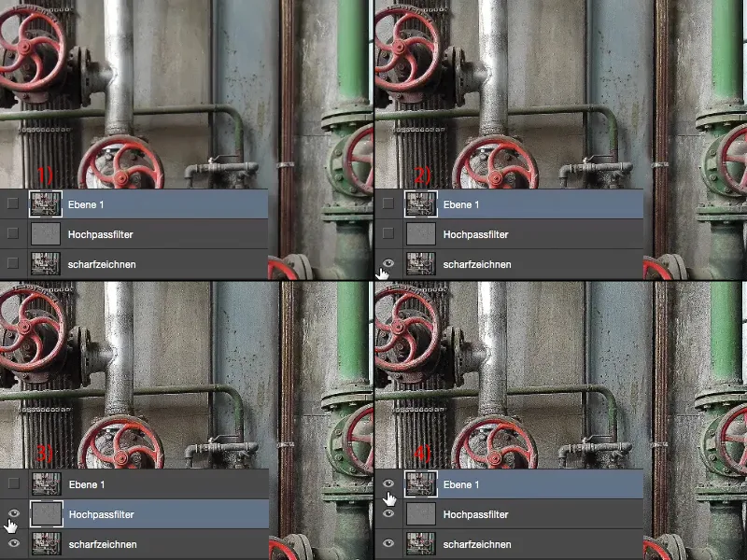This screenshot has width=747, height=560.
Task: Select the 'Hochpassfilter' layer name in panel 2
Action: coord(476,234)
